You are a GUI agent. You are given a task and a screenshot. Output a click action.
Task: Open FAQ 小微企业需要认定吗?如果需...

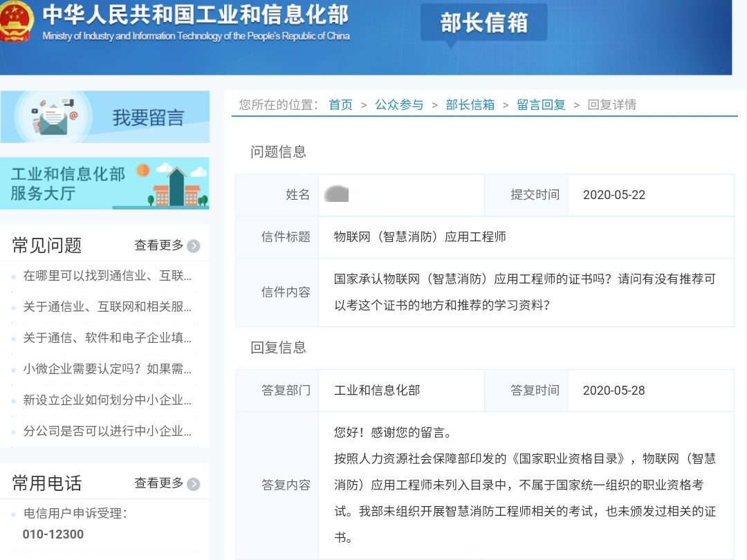107,368
